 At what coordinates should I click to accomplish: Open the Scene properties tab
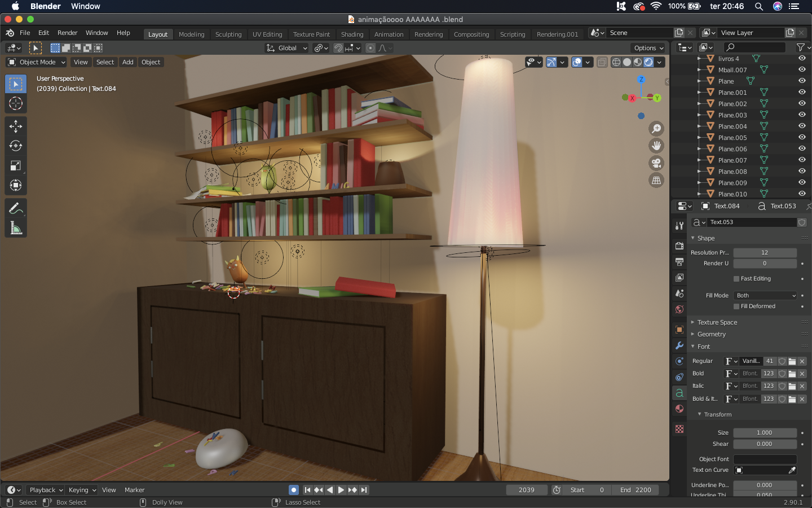[679, 294]
